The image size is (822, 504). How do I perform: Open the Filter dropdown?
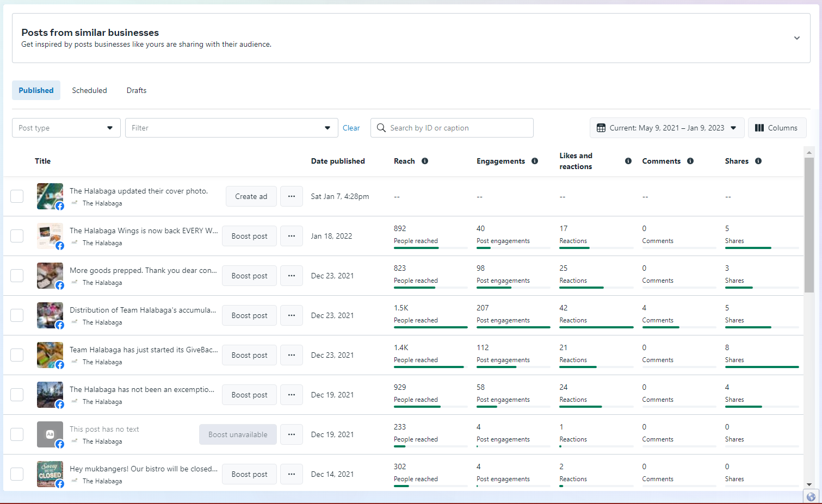point(232,128)
